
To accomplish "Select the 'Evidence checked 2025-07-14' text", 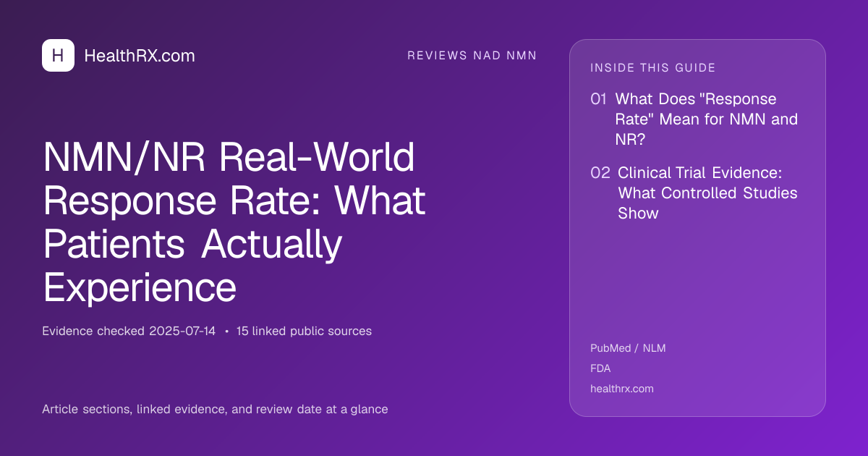I will point(129,332).
